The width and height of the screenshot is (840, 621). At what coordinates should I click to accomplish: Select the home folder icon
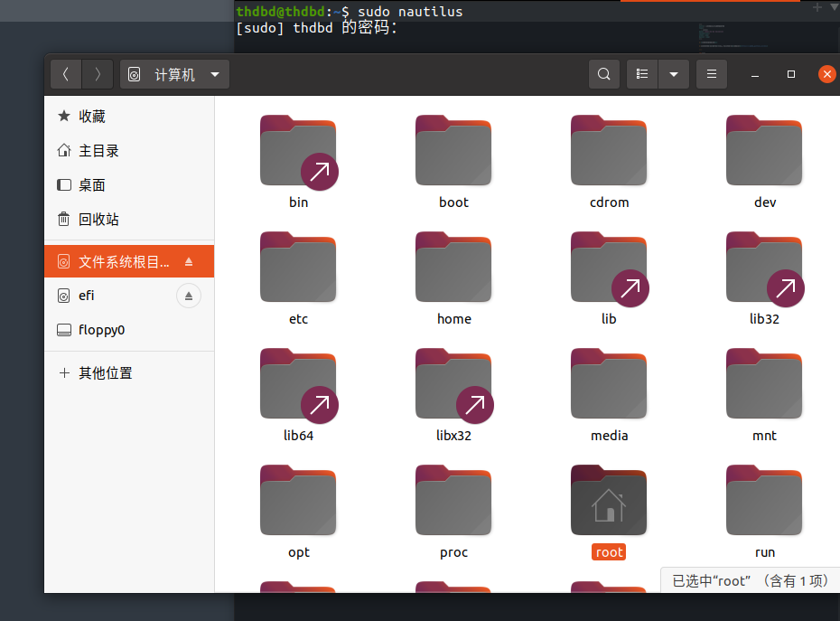(x=453, y=267)
